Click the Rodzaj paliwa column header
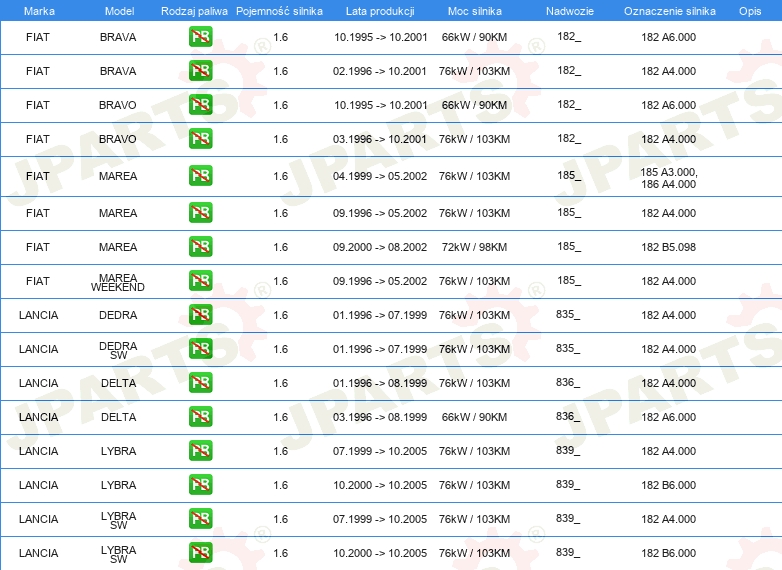Image resolution: width=782 pixels, height=570 pixels. (x=194, y=11)
